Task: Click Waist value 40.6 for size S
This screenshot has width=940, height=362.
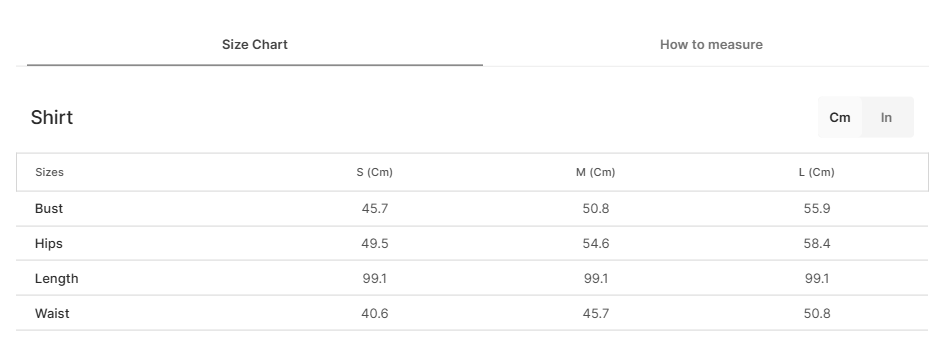Action: pyautogui.click(x=375, y=313)
